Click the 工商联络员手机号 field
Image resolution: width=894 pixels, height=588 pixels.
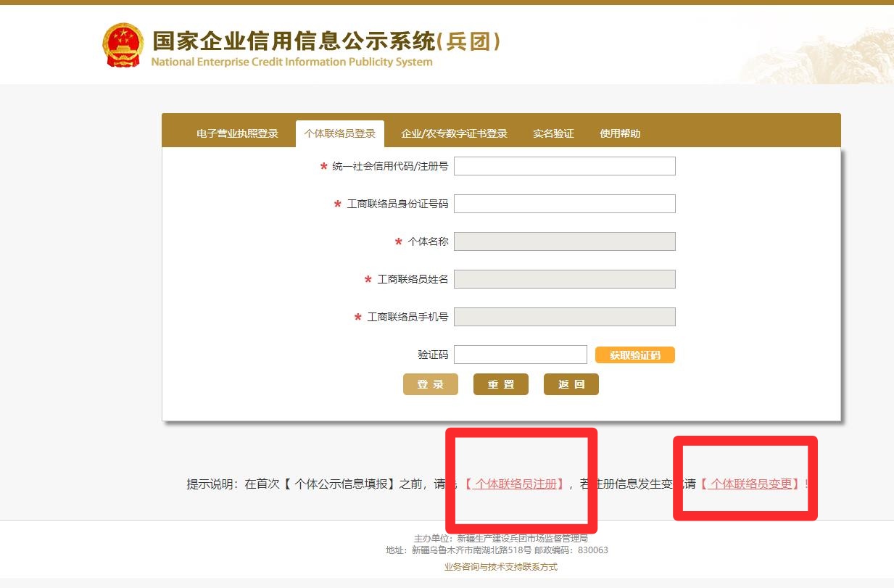point(564,317)
